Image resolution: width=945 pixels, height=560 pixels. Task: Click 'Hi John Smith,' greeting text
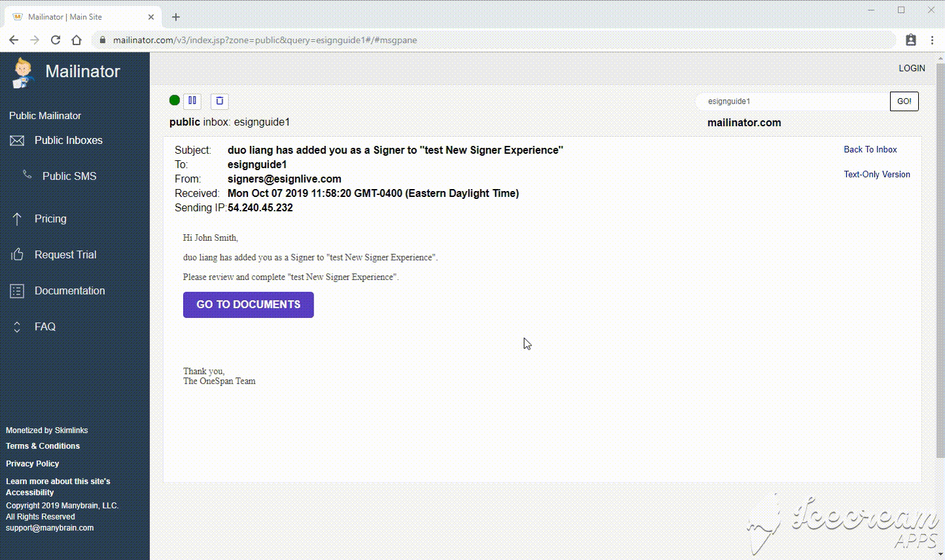pyautogui.click(x=211, y=237)
